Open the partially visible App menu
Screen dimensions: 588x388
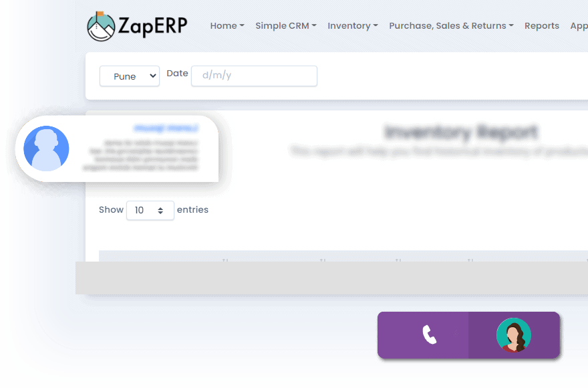point(579,26)
